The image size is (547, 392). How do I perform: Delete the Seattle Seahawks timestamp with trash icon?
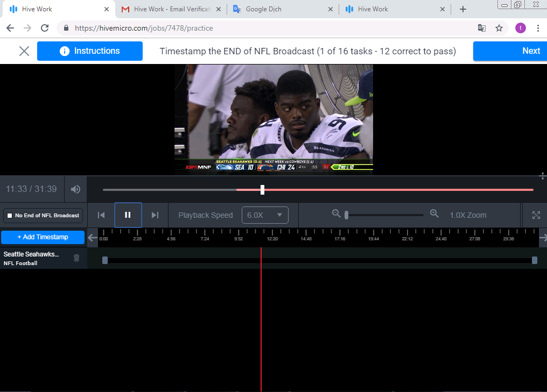[76, 258]
